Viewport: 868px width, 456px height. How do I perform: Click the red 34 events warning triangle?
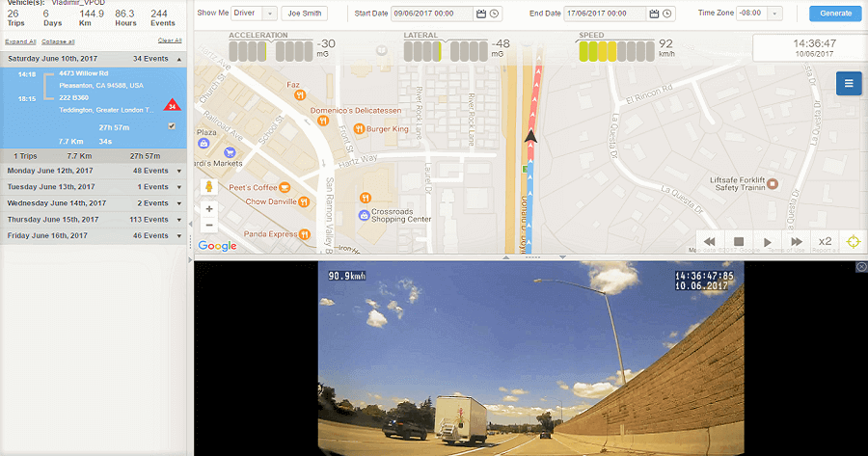click(173, 105)
